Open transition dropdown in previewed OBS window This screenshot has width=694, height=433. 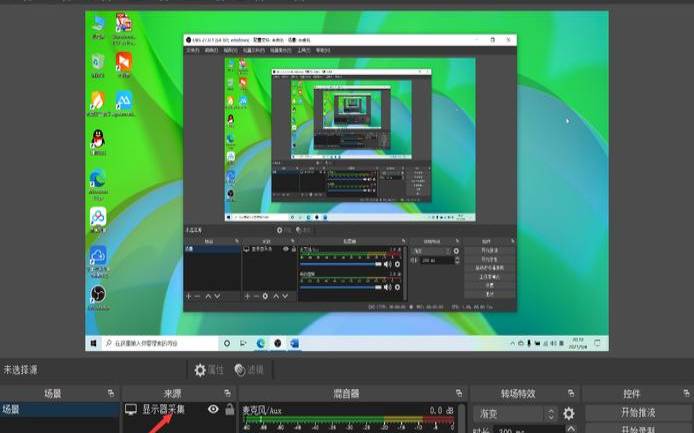432,251
